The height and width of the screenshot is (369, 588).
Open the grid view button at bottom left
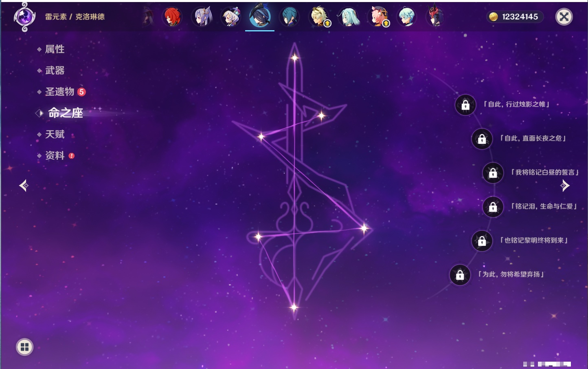[x=24, y=347]
